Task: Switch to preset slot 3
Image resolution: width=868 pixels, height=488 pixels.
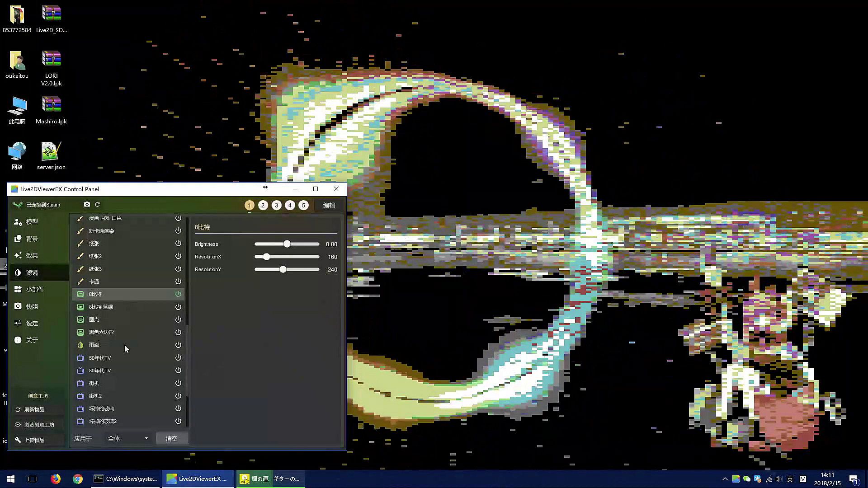Action: pyautogui.click(x=276, y=205)
